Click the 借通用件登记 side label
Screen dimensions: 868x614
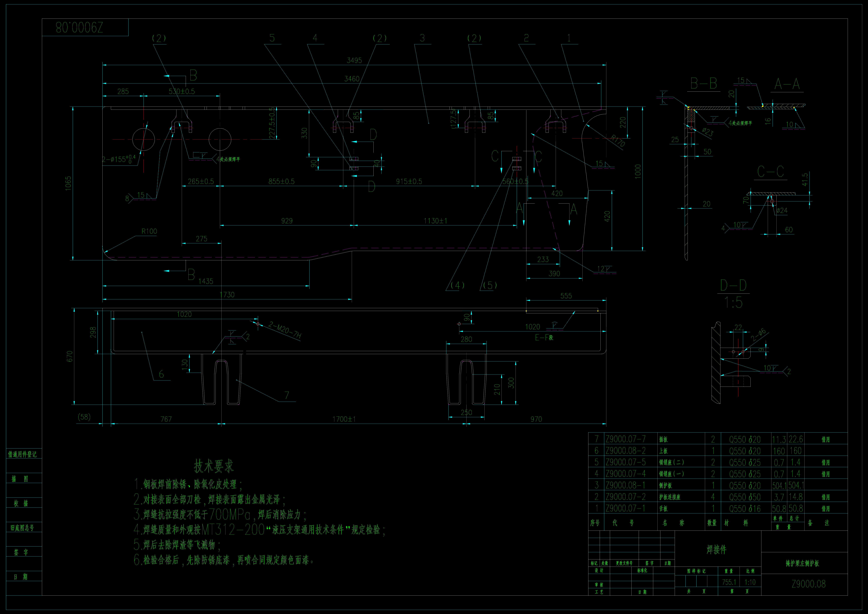pyautogui.click(x=22, y=454)
